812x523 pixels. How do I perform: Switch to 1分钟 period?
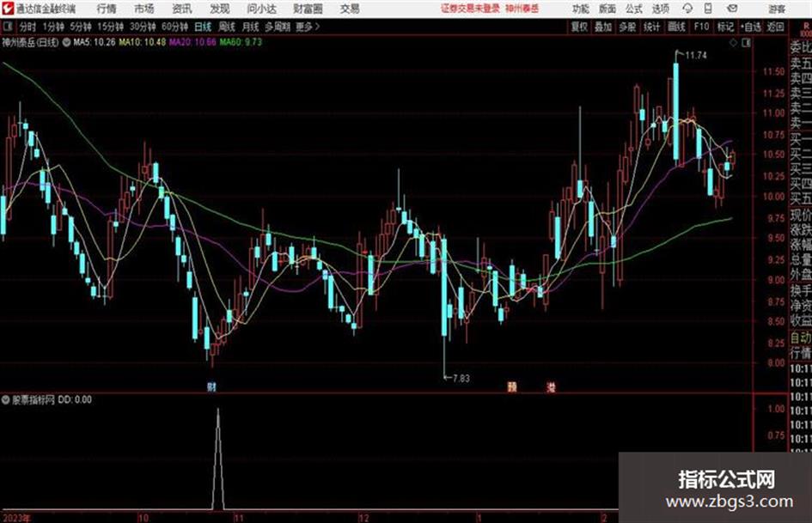click(x=53, y=27)
